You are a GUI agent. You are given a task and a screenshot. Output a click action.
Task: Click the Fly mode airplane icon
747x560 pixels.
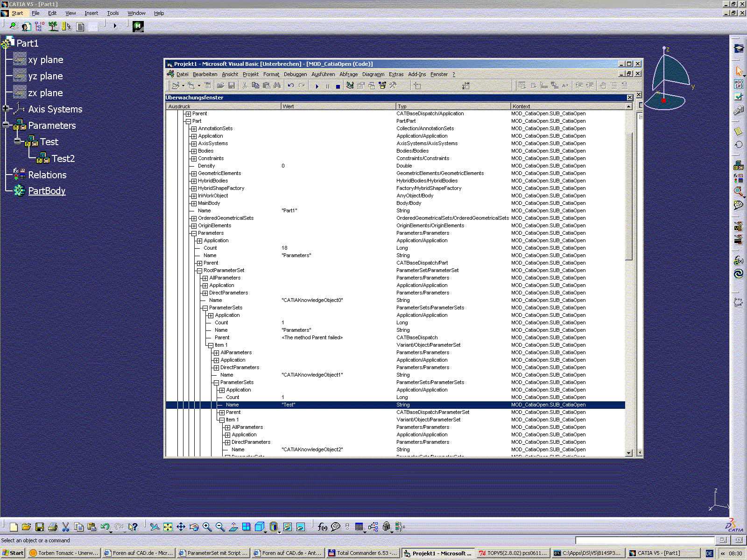pos(155,527)
